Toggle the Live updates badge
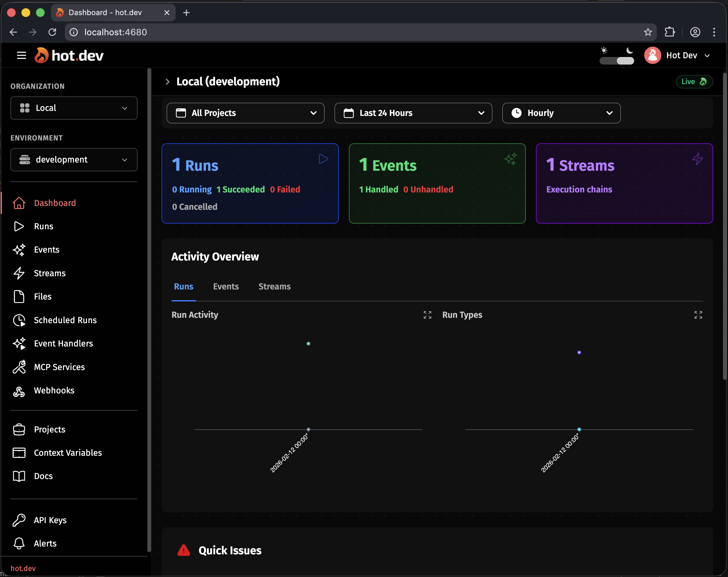Screen dimensions: 728x577 point(694,82)
